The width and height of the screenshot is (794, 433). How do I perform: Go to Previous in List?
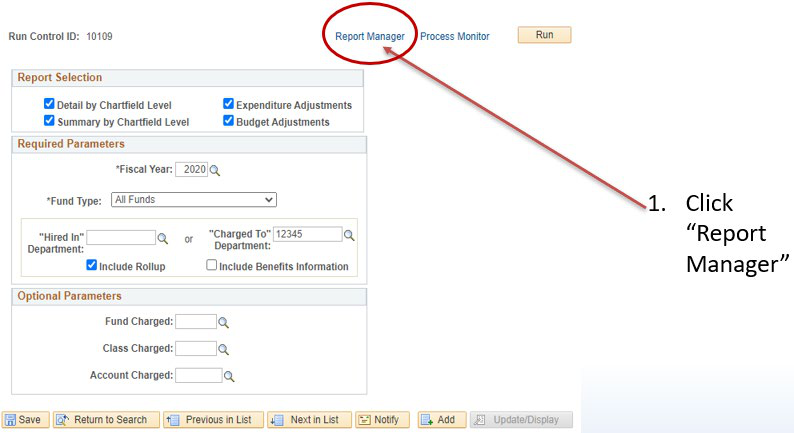coord(213,420)
